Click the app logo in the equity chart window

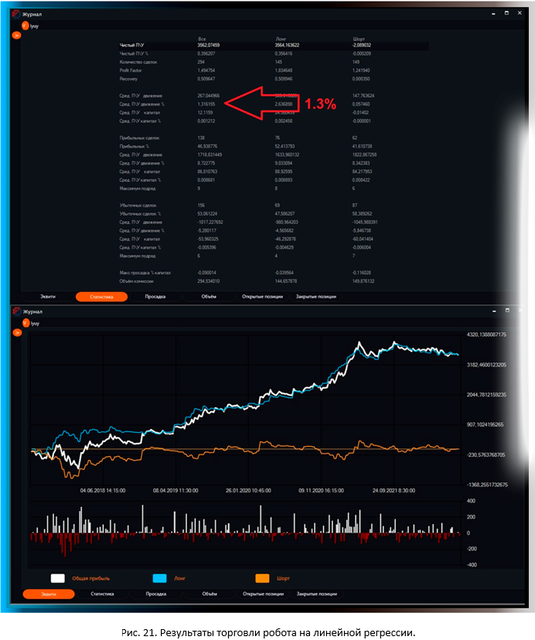point(16,311)
